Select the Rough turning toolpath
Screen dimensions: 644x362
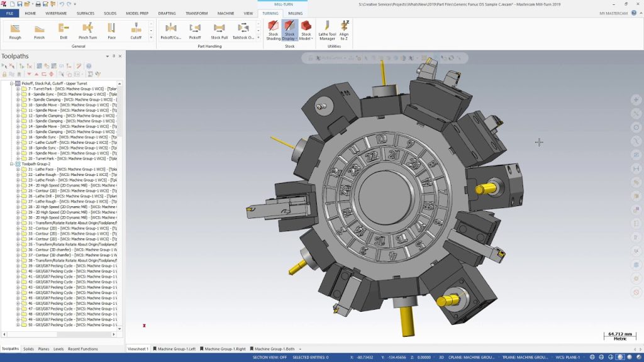pos(15,31)
